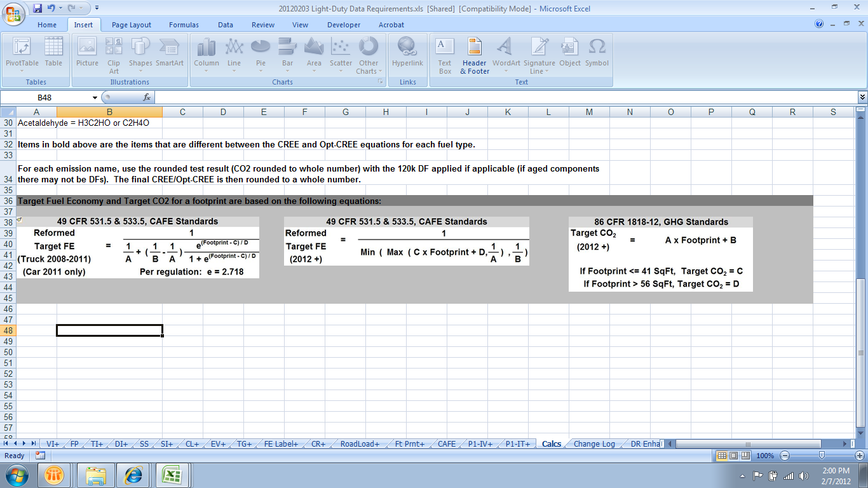Click the SmartArt icon
868x488 pixels.
click(x=170, y=53)
